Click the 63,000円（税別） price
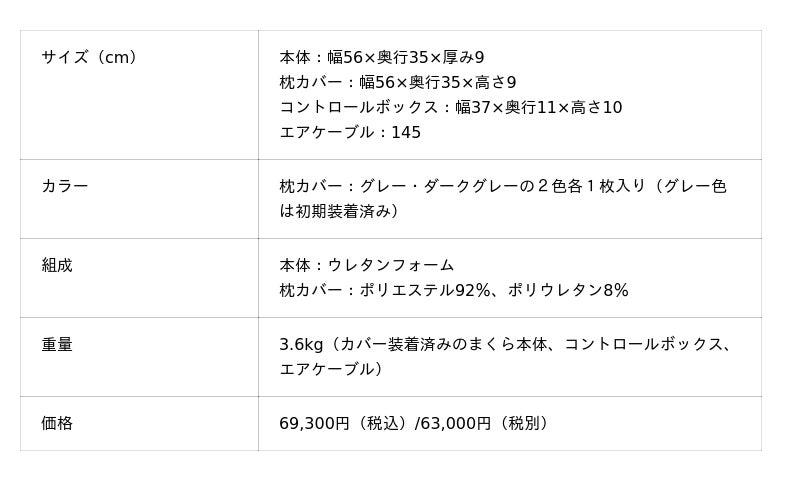 tap(484, 423)
